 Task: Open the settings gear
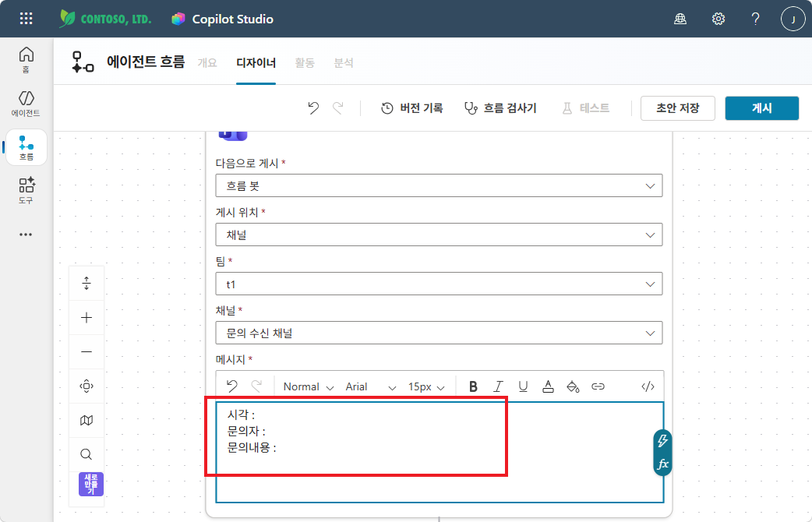pyautogui.click(x=718, y=19)
